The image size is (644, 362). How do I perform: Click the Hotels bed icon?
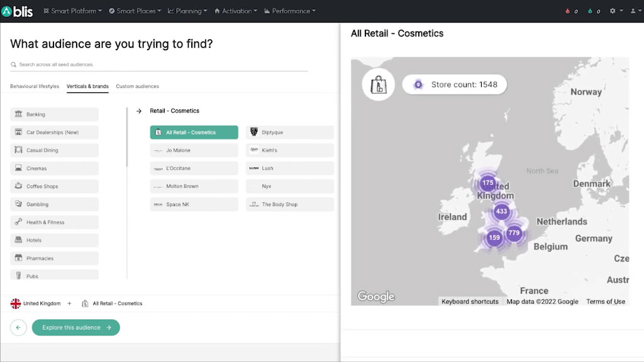pos(18,239)
